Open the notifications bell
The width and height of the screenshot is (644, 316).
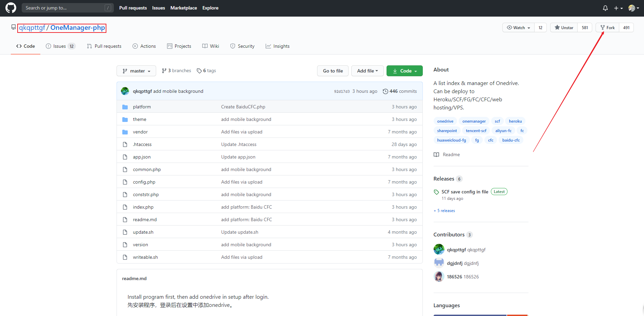click(x=605, y=8)
